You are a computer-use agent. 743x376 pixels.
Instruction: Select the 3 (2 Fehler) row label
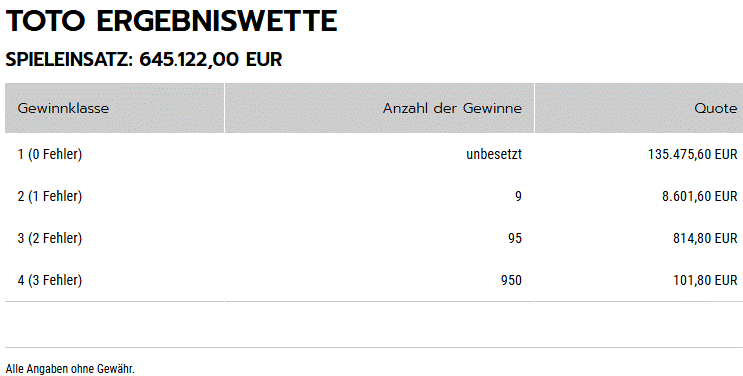click(50, 238)
